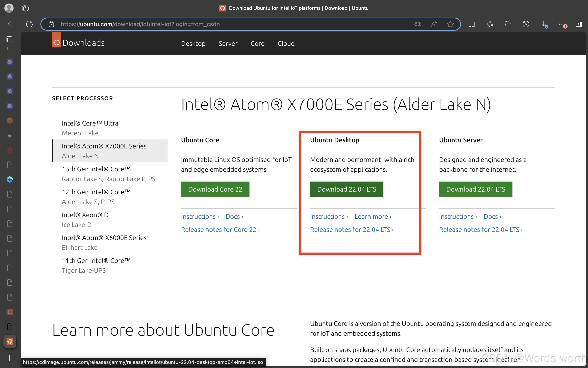
Task: Open Release notes for Core 22 link
Action: [220, 230]
